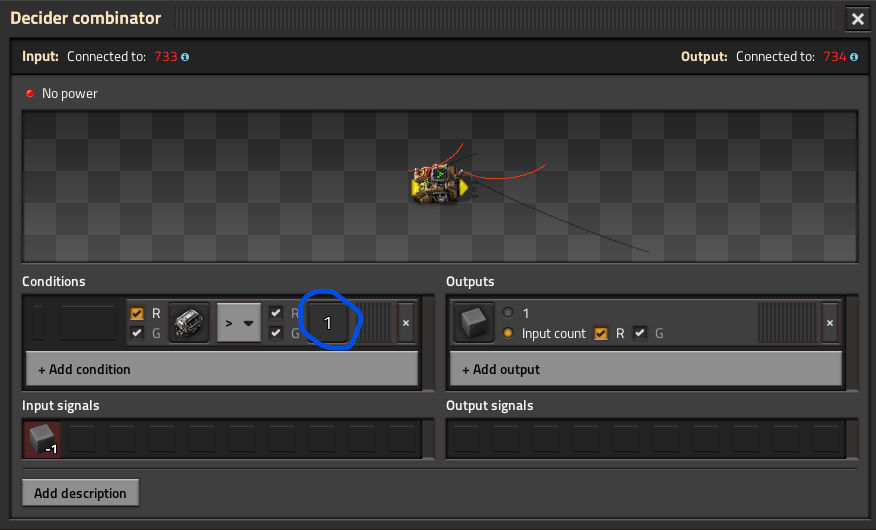This screenshot has height=530, width=876.
Task: Delete the output row with its X button
Action: [830, 323]
